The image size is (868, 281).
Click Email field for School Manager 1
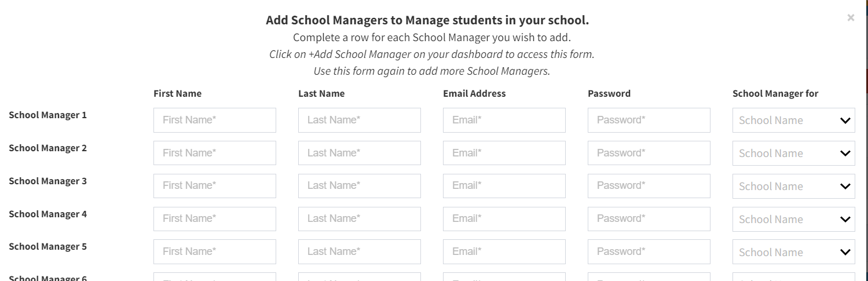coord(504,120)
